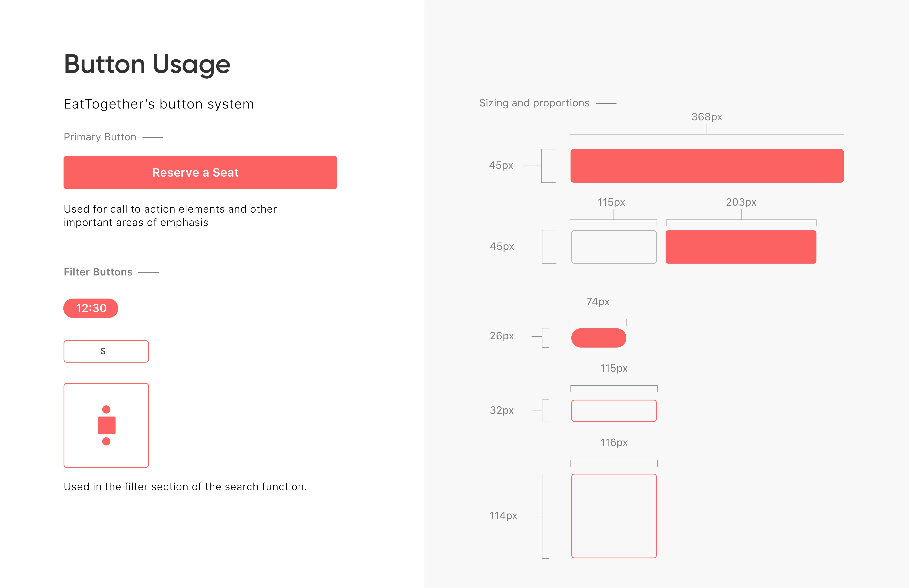Select the 12:30 time filter pill
The height and width of the screenshot is (588, 909).
(x=91, y=308)
